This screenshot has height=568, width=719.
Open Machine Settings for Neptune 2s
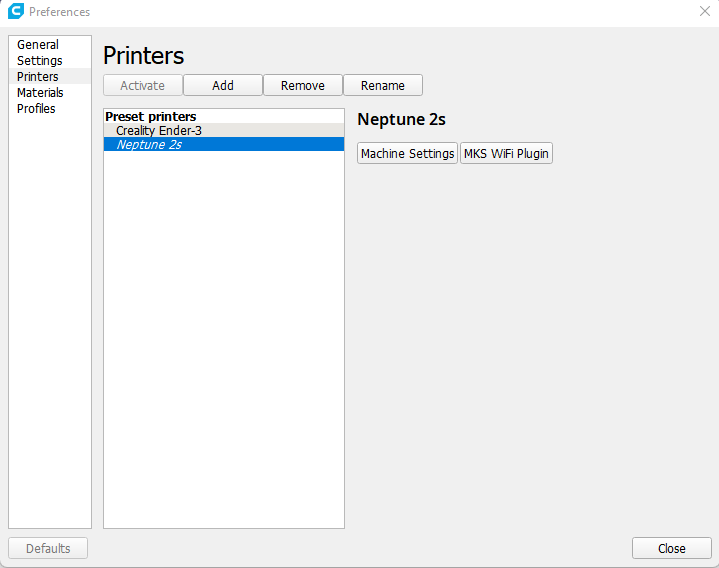point(407,153)
